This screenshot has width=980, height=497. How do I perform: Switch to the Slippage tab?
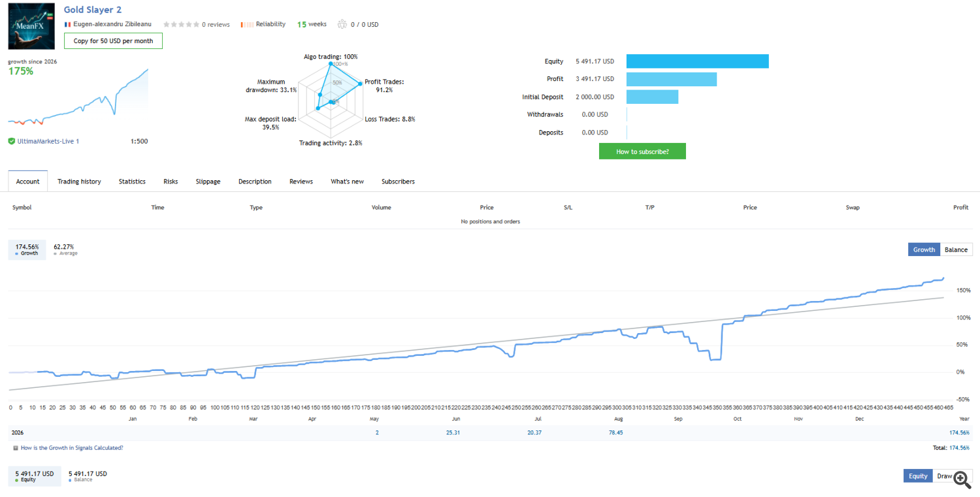point(208,182)
